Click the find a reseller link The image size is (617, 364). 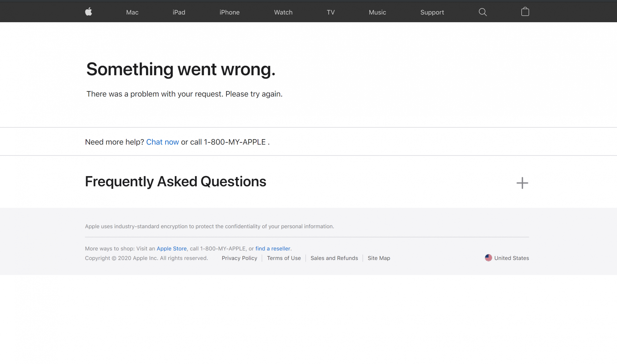273,249
